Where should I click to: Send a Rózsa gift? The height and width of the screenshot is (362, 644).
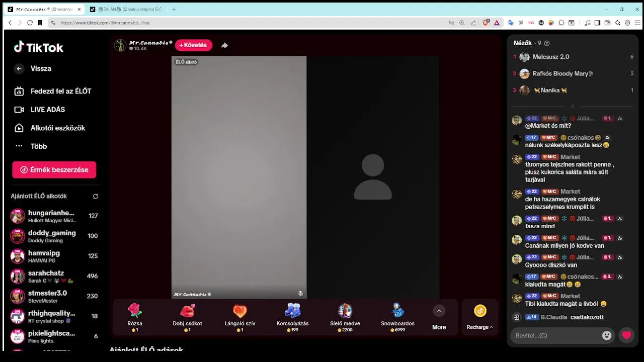(135, 317)
